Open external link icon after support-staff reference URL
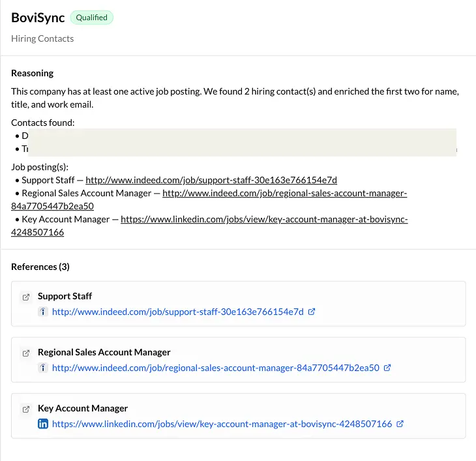This screenshot has height=461, width=476. [312, 312]
